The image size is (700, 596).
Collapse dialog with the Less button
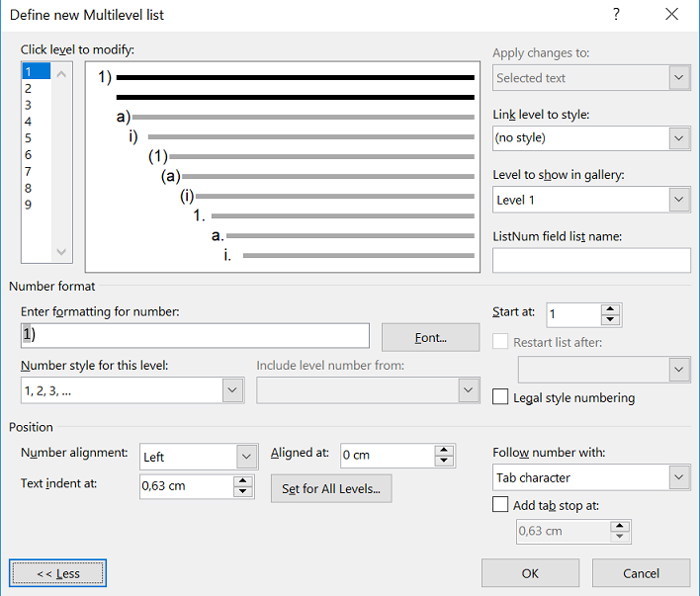[57, 573]
